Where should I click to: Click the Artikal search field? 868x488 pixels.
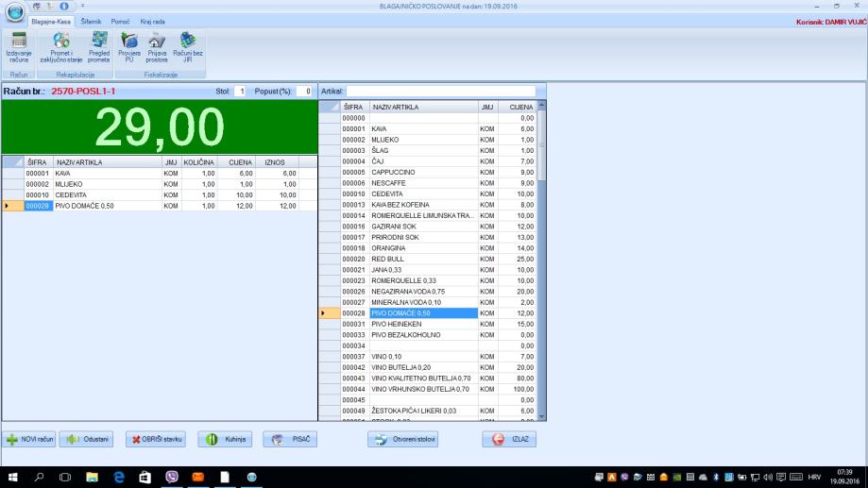click(440, 92)
